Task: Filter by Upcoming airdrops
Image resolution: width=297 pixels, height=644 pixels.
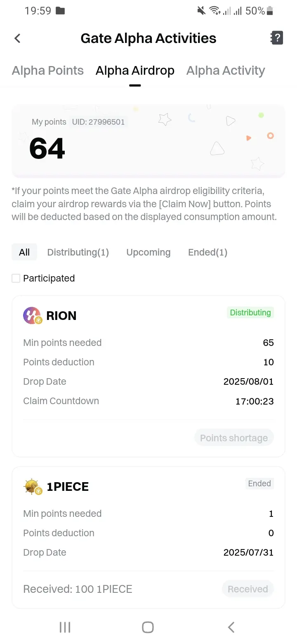Action: [148, 252]
